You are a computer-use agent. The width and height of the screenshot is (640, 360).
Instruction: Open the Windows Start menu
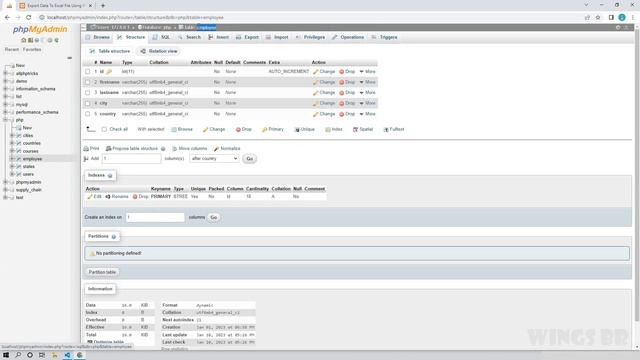pyautogui.click(x=6, y=355)
